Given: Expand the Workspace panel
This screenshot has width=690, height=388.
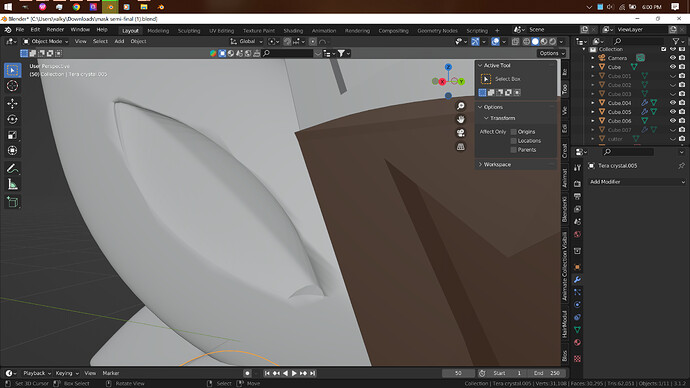Looking at the screenshot, I should pyautogui.click(x=480, y=164).
